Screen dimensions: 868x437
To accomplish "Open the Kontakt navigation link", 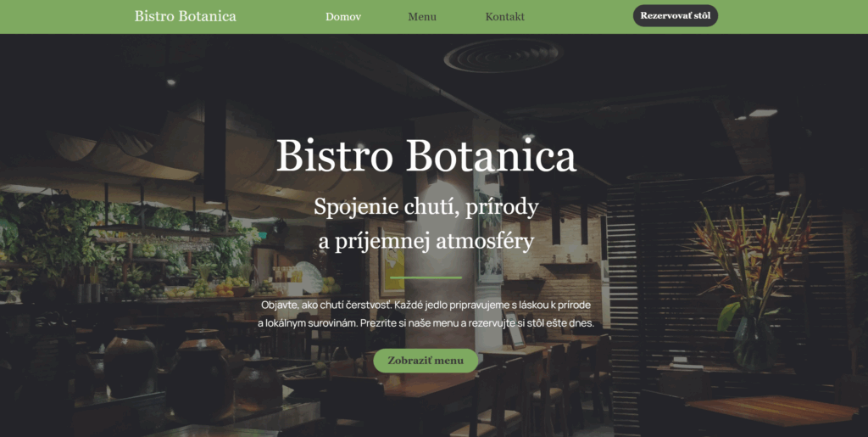I will [x=505, y=17].
